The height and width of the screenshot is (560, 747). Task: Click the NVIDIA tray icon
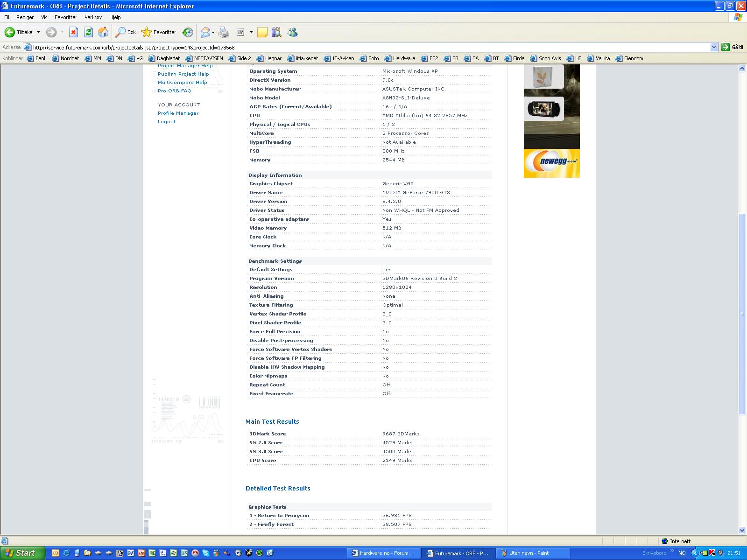point(704,553)
